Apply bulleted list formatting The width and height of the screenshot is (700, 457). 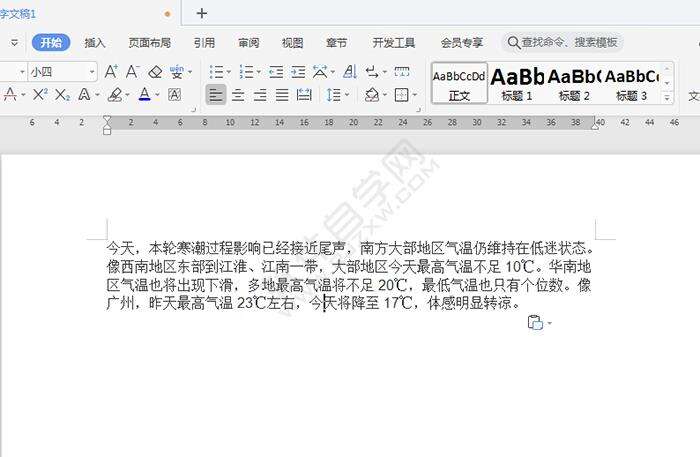coord(217,72)
